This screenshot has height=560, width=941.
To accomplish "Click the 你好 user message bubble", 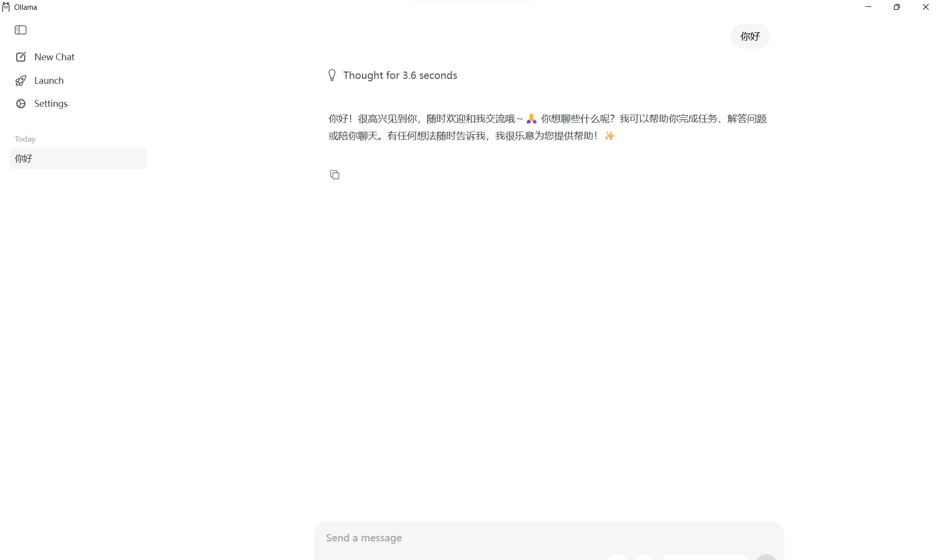I will [x=750, y=36].
